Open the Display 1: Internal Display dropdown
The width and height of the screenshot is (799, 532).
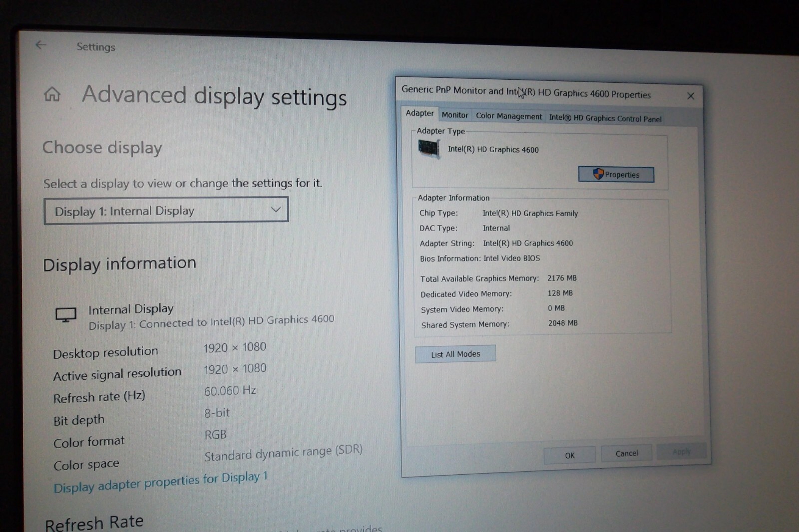(x=166, y=211)
